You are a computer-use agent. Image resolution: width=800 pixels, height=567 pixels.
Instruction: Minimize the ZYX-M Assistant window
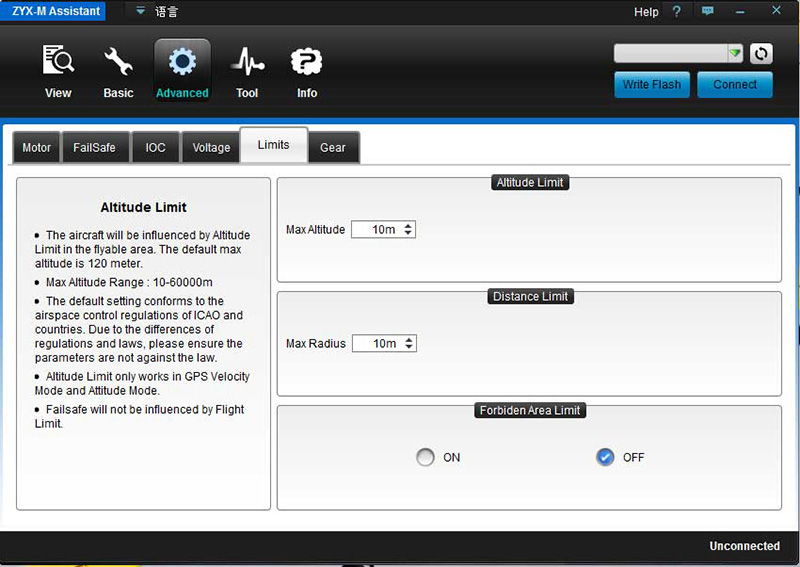(x=740, y=11)
